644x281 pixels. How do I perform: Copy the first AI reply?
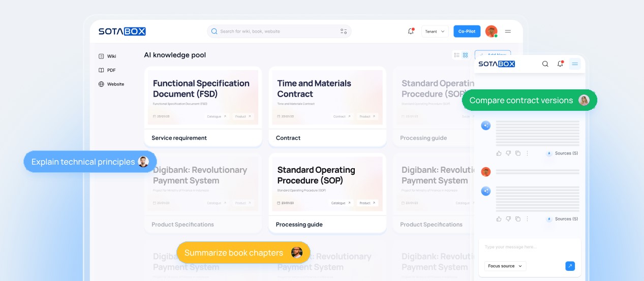tap(518, 153)
